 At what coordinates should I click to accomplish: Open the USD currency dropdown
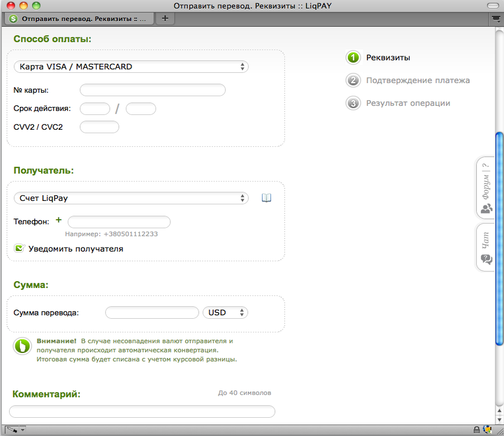(226, 312)
